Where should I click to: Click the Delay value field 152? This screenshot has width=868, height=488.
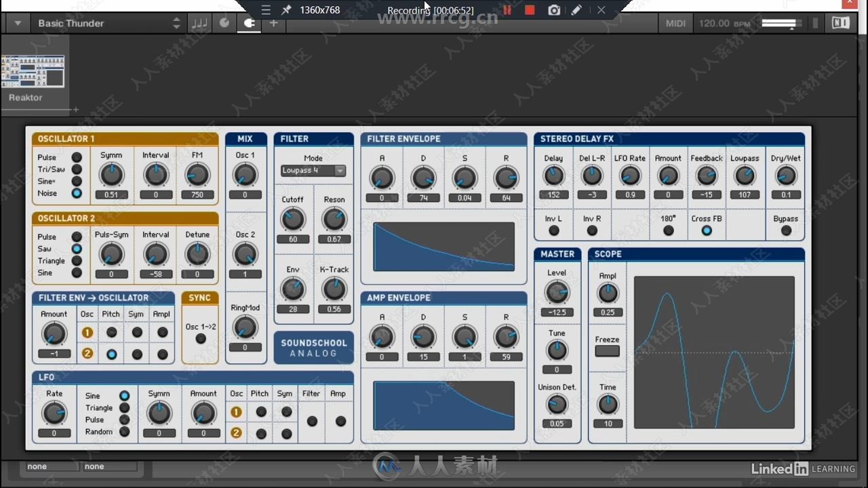click(x=553, y=195)
